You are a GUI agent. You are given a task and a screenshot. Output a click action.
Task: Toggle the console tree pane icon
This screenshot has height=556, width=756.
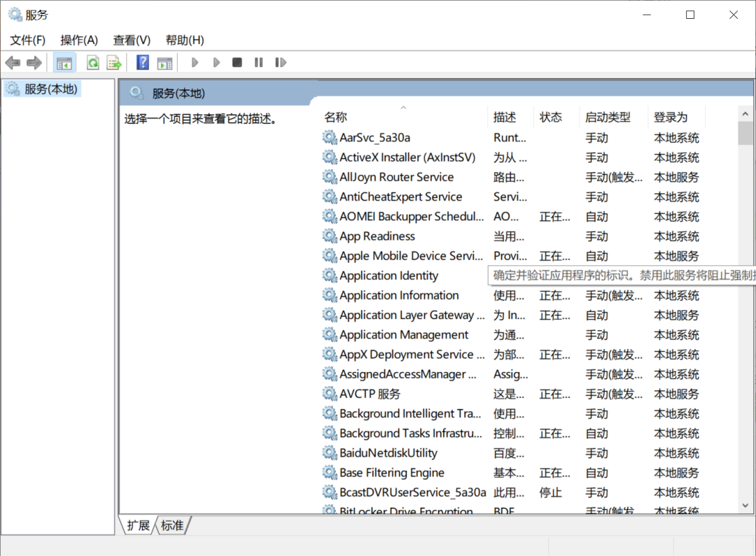(x=64, y=63)
